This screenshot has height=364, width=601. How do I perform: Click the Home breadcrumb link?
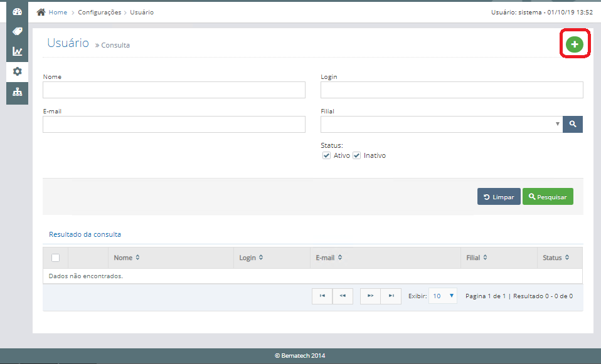[x=58, y=13]
